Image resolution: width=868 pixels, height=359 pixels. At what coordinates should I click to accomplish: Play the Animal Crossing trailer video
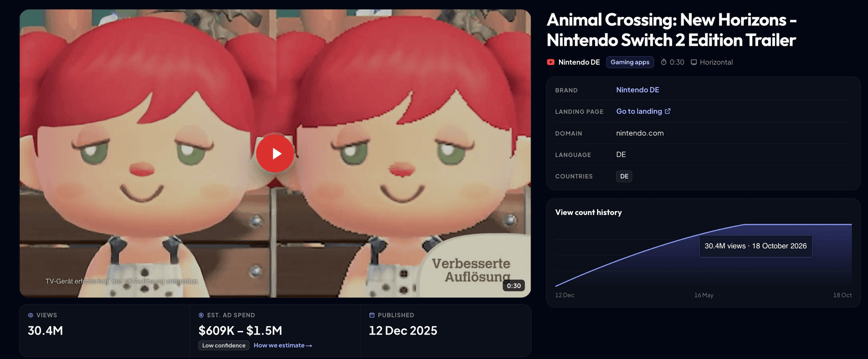275,153
